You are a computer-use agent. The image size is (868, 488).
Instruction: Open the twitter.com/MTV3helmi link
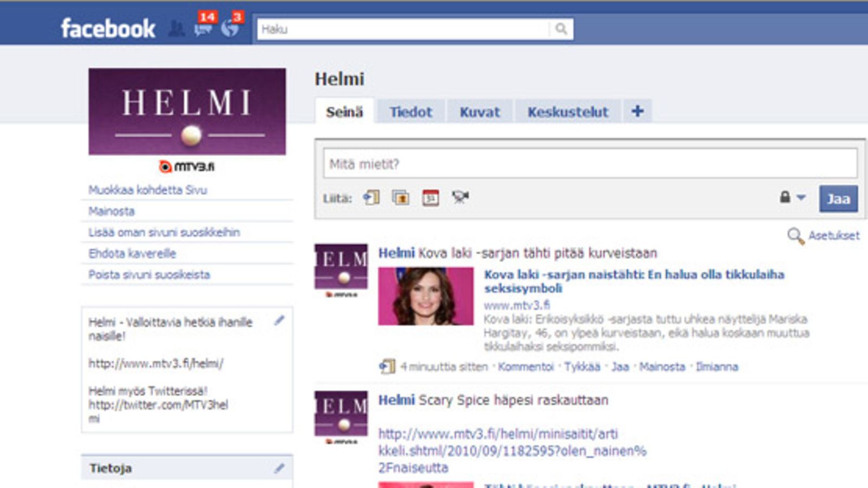click(x=158, y=411)
